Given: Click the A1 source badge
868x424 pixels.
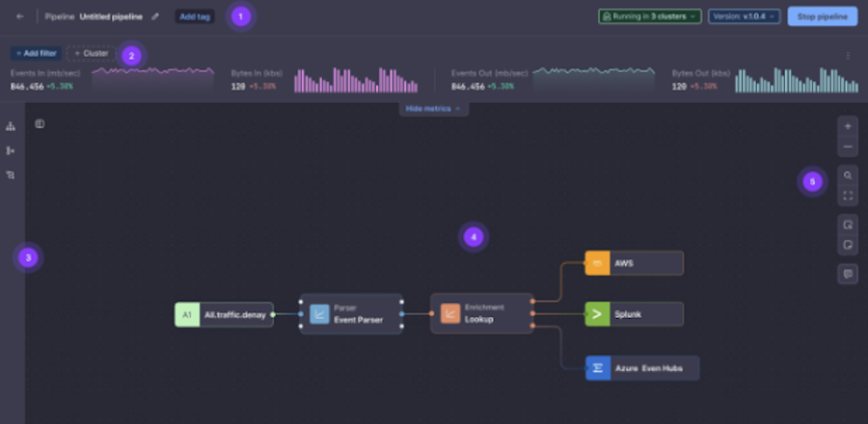Looking at the screenshot, I should point(187,314).
